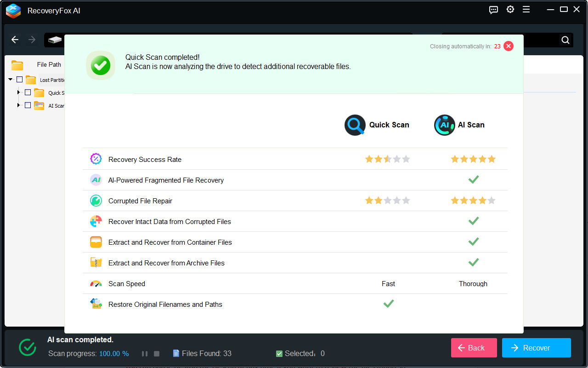The image size is (588, 368).
Task: Click the AI Scan column icon
Action: coord(444,125)
